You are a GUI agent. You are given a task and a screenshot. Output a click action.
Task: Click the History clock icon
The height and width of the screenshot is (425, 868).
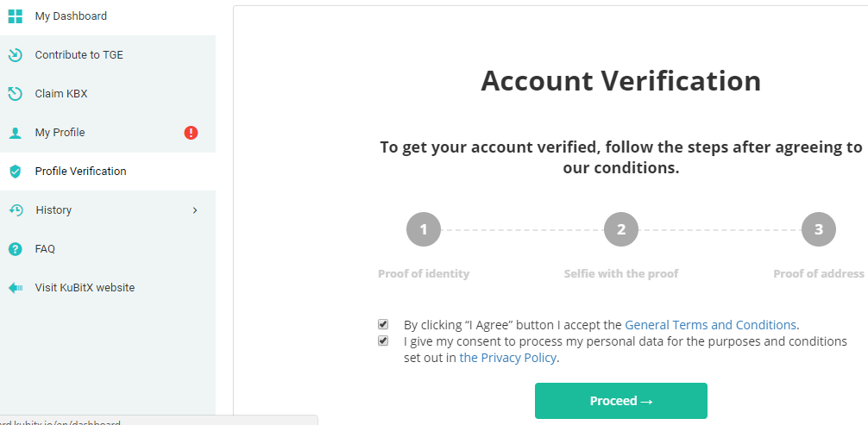pyautogui.click(x=16, y=210)
